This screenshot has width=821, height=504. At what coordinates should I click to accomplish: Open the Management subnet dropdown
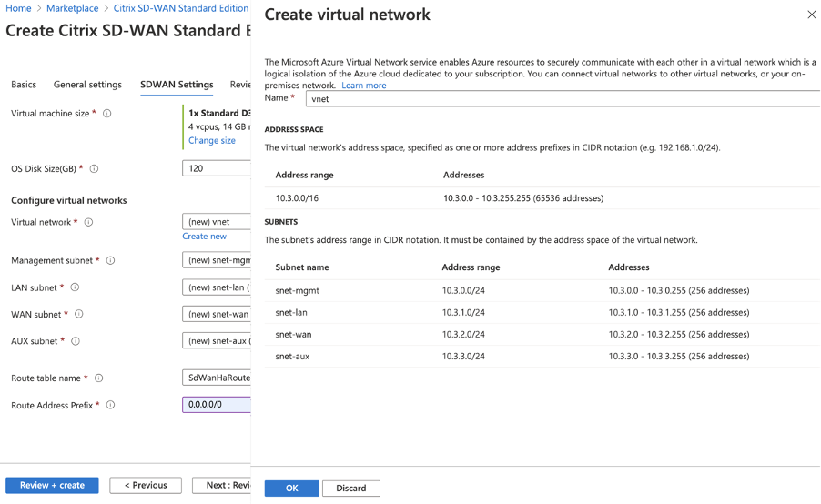(x=217, y=260)
